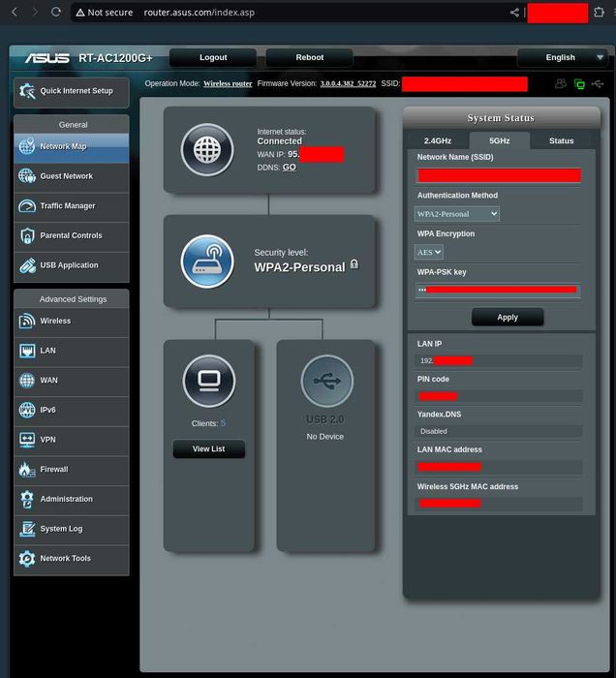
Task: Apply the wireless settings
Action: pyautogui.click(x=508, y=318)
